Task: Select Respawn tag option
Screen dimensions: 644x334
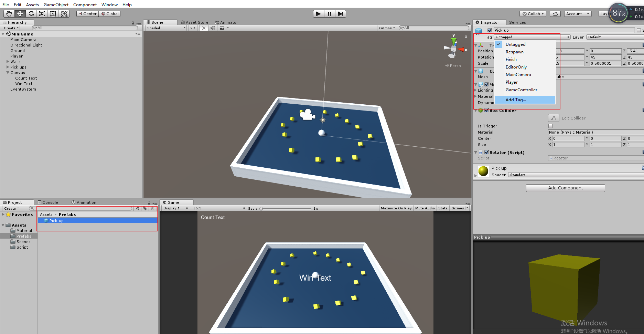Action: [x=525, y=52]
